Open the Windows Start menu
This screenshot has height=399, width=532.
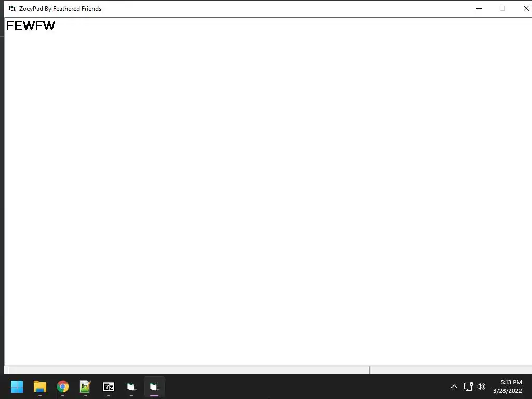pos(17,387)
